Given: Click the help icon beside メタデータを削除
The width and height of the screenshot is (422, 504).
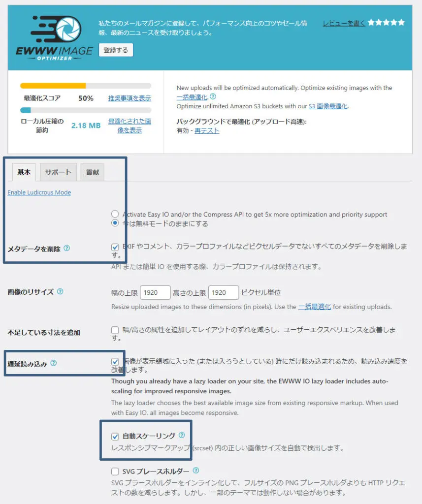Looking at the screenshot, I should pyautogui.click(x=67, y=249).
